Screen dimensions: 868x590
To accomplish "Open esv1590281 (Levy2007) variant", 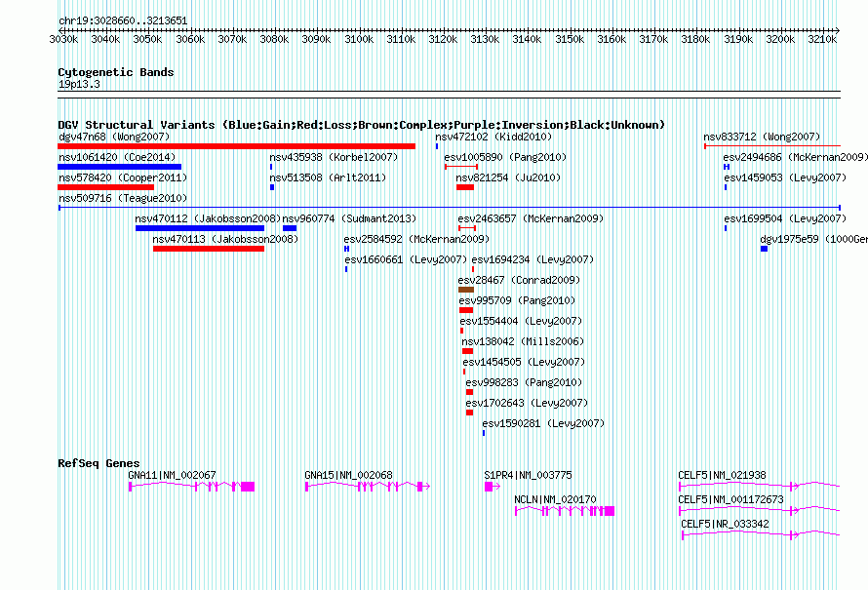I will point(543,423).
